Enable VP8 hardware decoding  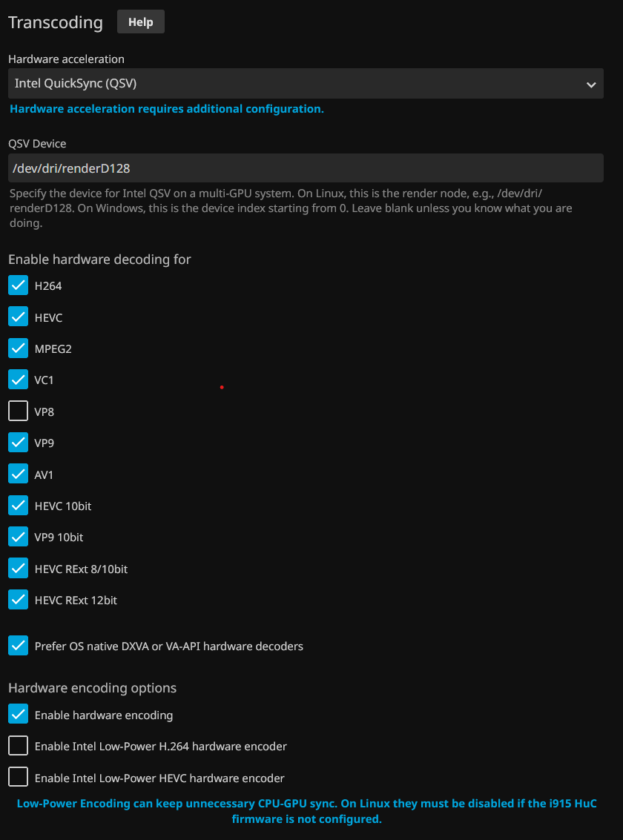click(x=18, y=411)
